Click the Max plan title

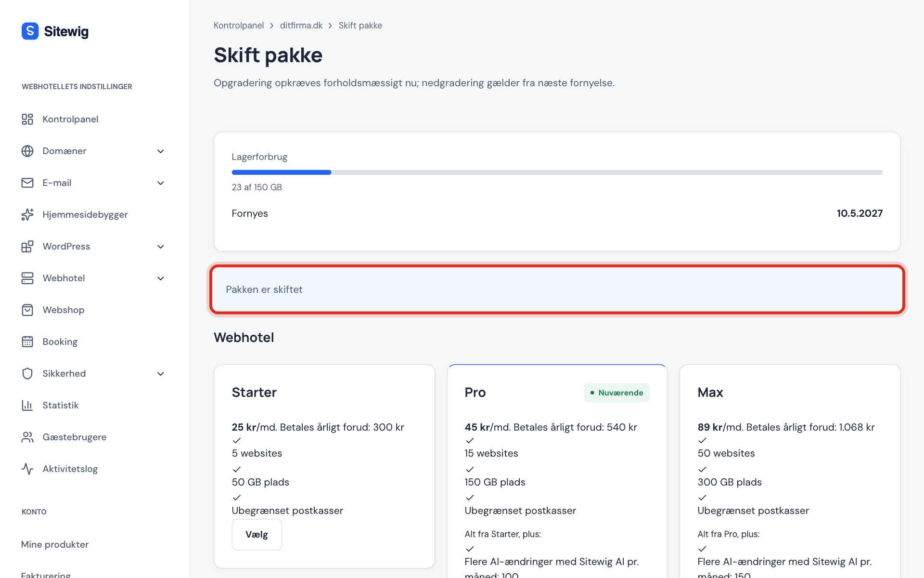[710, 393]
